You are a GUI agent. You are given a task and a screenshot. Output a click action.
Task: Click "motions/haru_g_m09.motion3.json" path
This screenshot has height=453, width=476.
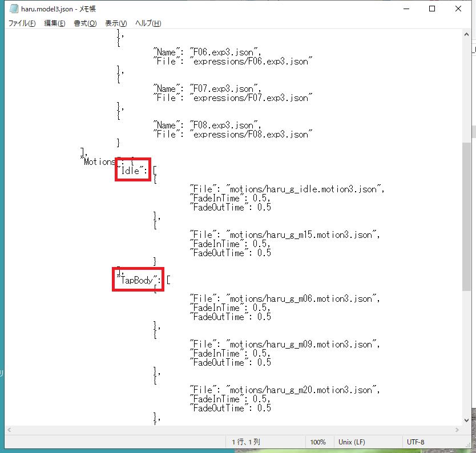(x=301, y=344)
